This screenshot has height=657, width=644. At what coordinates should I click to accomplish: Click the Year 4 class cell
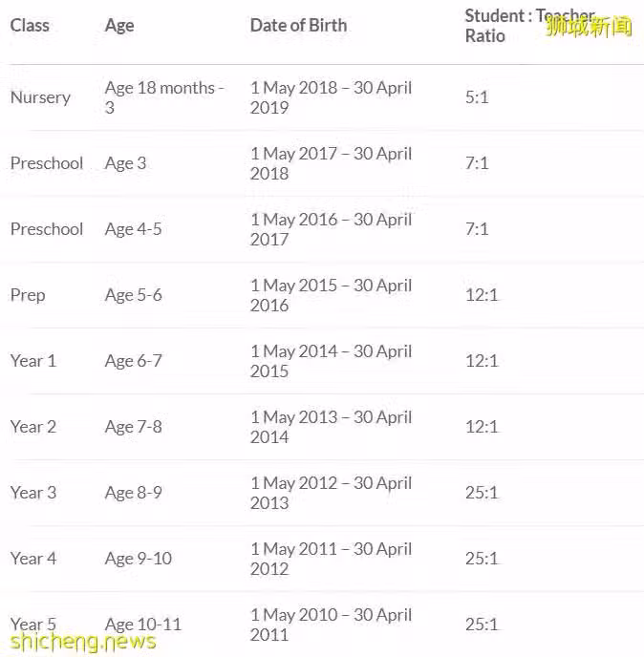[x=33, y=559]
